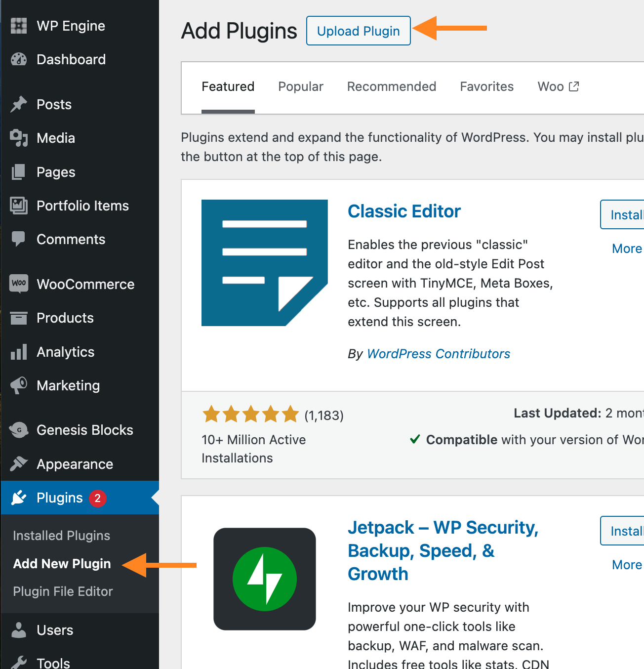Open the Woo tab

click(x=558, y=87)
